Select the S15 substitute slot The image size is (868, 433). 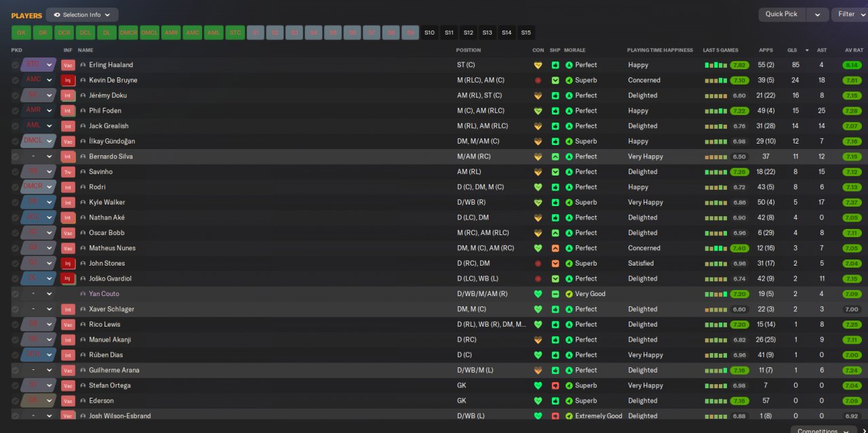(x=526, y=33)
